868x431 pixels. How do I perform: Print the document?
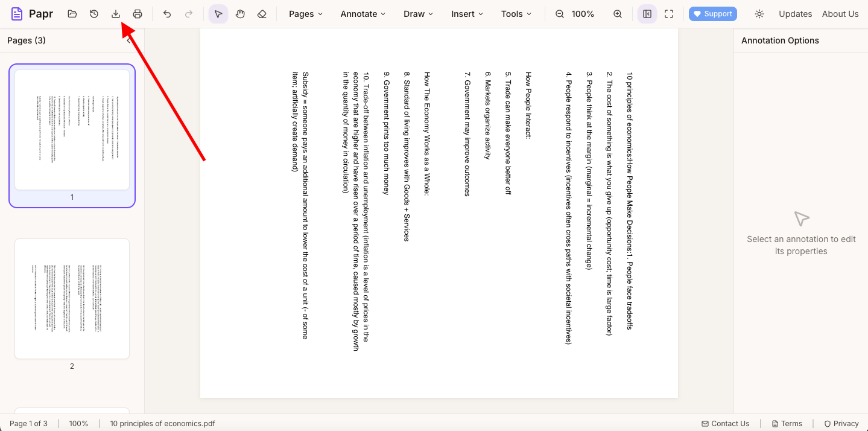[x=137, y=13]
